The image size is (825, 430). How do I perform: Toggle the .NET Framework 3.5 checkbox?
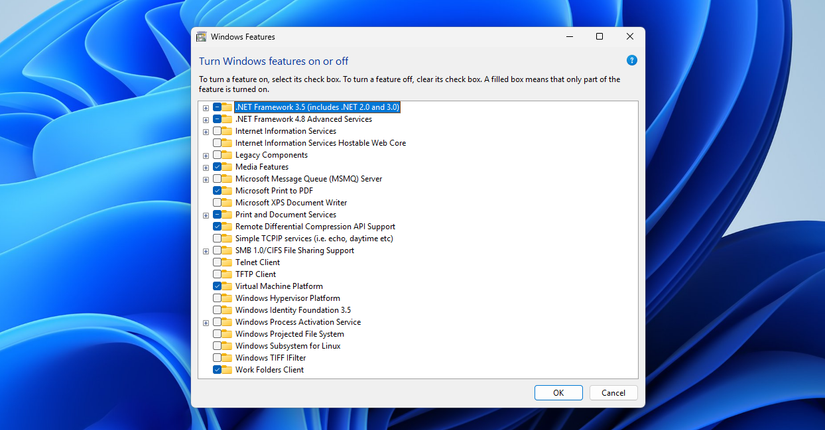point(217,107)
